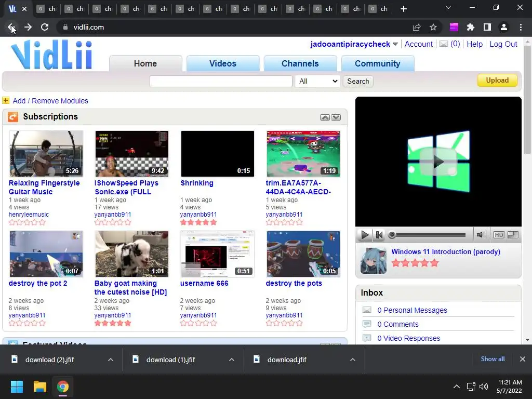Open the Shrinking video thumbnail

(218, 154)
